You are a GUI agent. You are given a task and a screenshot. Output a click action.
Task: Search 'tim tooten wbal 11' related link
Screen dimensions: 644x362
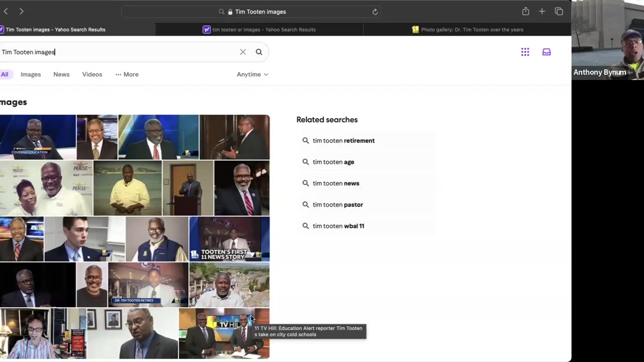click(339, 226)
